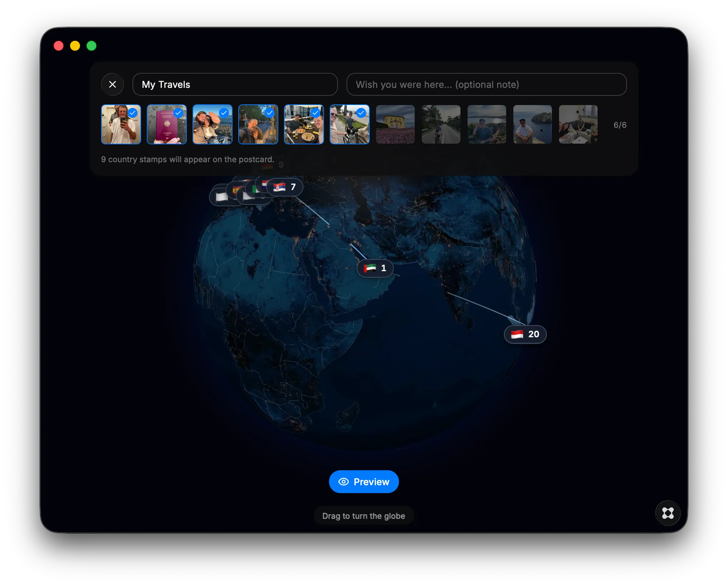This screenshot has height=586, width=728.
Task: Click the Preview button
Action: click(364, 482)
